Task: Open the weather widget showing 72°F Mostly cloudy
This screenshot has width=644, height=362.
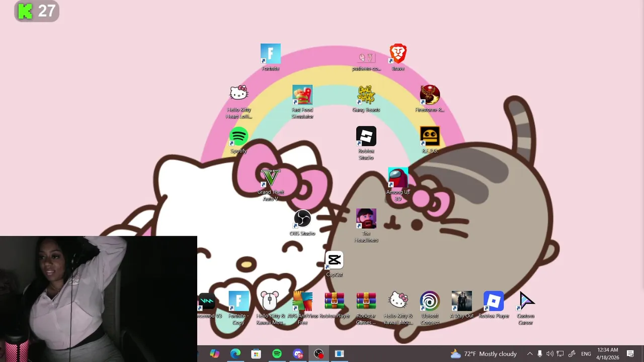Action: point(484,354)
